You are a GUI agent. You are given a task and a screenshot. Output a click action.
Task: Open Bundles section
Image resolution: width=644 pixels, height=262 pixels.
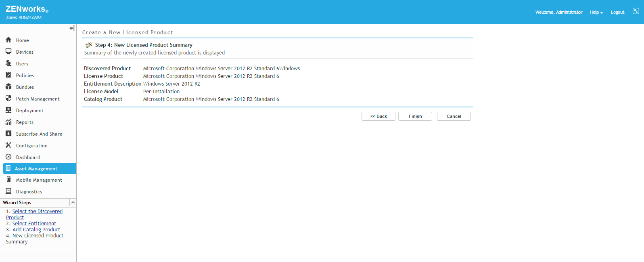pyautogui.click(x=25, y=87)
